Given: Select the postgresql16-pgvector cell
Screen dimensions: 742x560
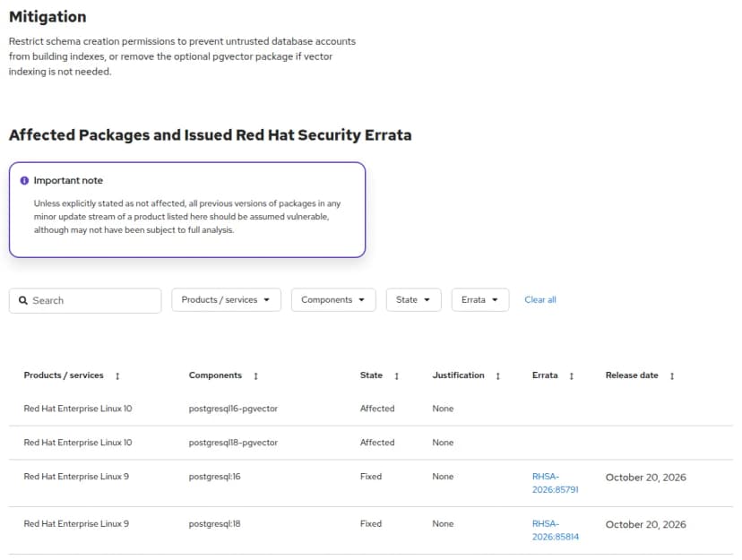Looking at the screenshot, I should (x=233, y=409).
